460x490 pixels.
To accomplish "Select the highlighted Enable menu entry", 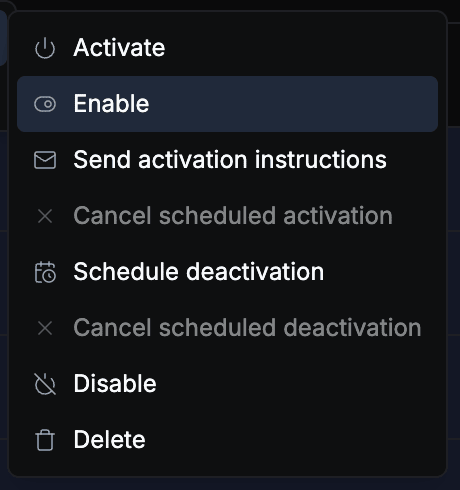I will click(x=227, y=104).
